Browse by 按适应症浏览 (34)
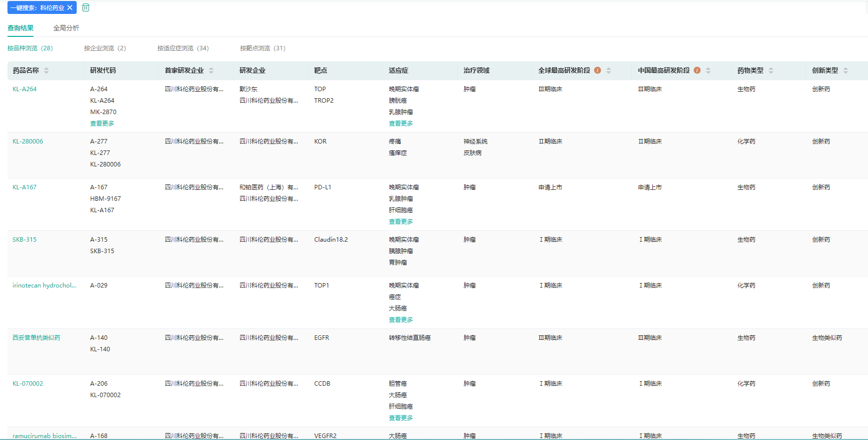The width and height of the screenshot is (868, 440). tap(183, 48)
